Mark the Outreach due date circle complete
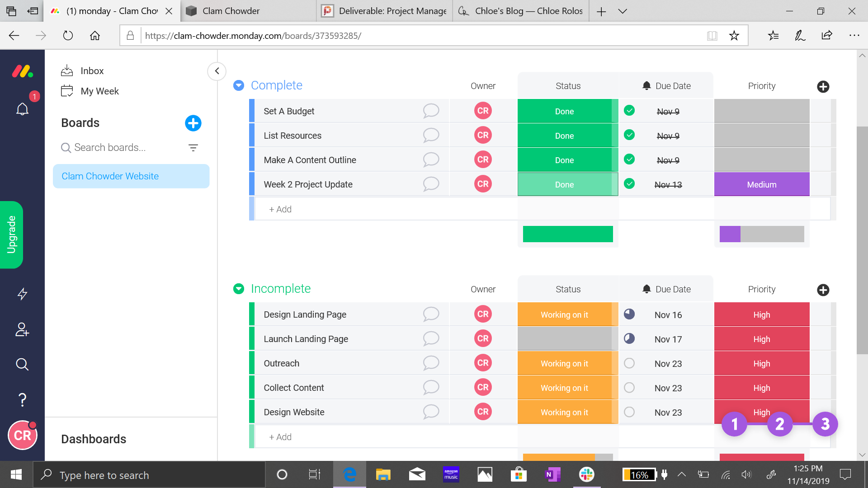868x488 pixels. pos(629,363)
